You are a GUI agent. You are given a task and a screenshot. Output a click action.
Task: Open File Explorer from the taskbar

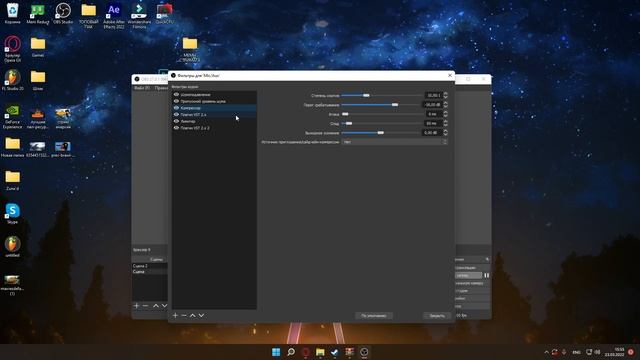coord(320,352)
